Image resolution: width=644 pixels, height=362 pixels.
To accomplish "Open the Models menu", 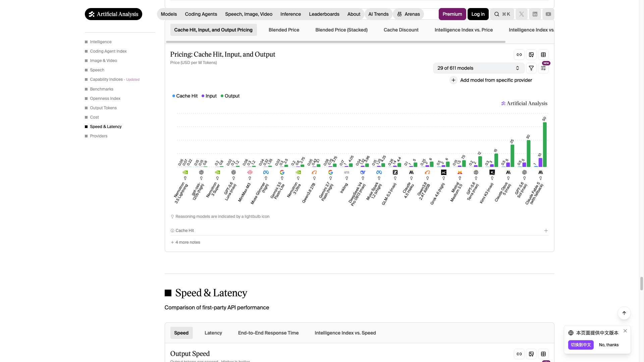I will tap(169, 14).
